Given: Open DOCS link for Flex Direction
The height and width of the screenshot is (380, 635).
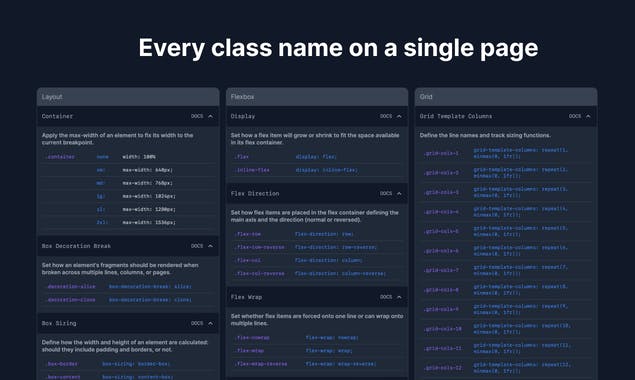Looking at the screenshot, I should [386, 194].
